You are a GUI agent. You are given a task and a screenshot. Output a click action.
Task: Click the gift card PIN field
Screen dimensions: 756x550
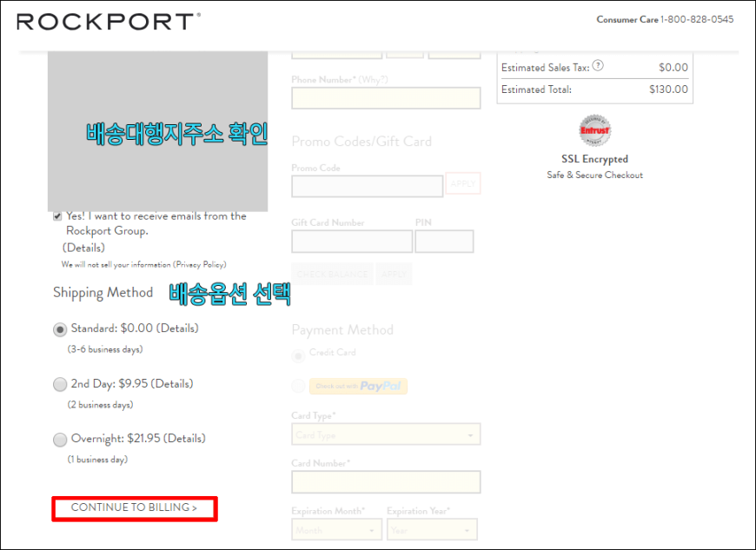tap(444, 242)
